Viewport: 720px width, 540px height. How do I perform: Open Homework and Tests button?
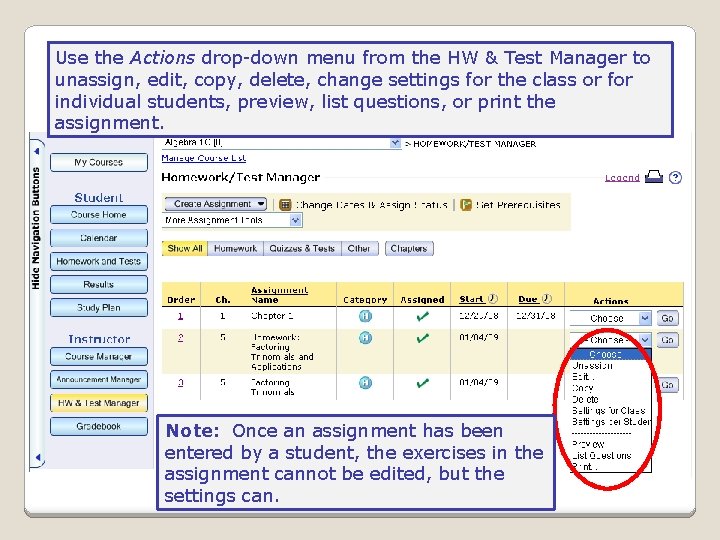pos(99,261)
